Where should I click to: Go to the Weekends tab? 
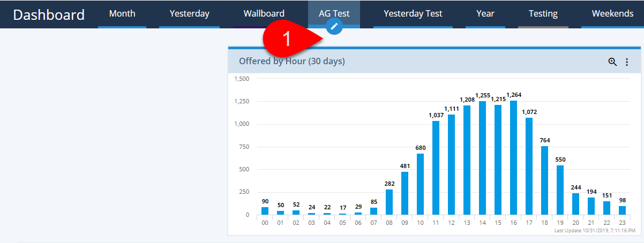[612, 14]
